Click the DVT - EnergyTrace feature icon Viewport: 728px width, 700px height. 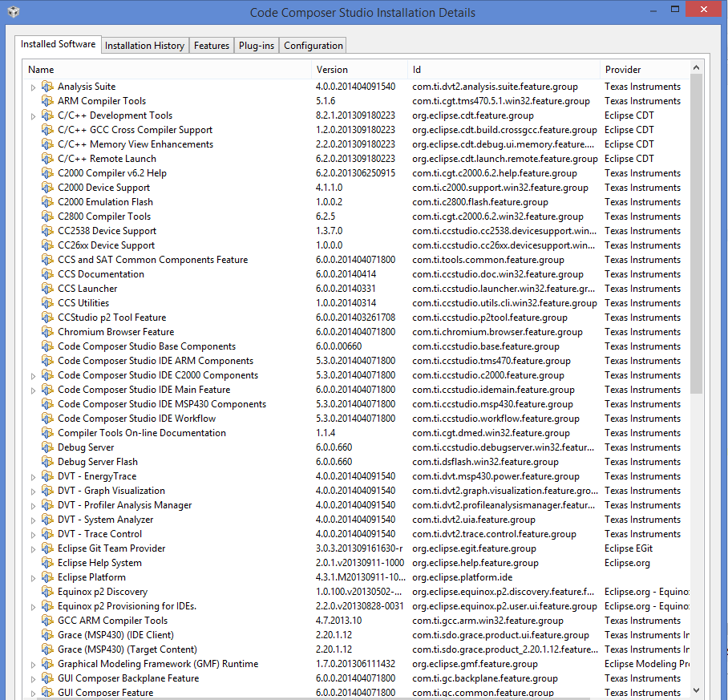pyautogui.click(x=47, y=476)
